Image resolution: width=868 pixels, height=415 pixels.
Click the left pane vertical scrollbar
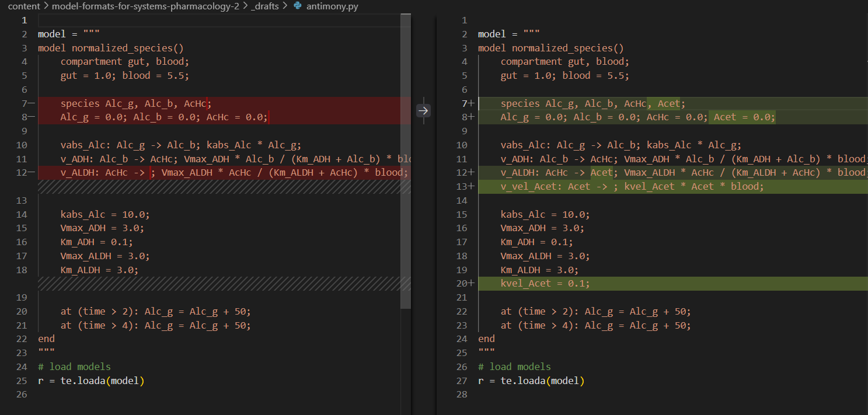(x=406, y=161)
